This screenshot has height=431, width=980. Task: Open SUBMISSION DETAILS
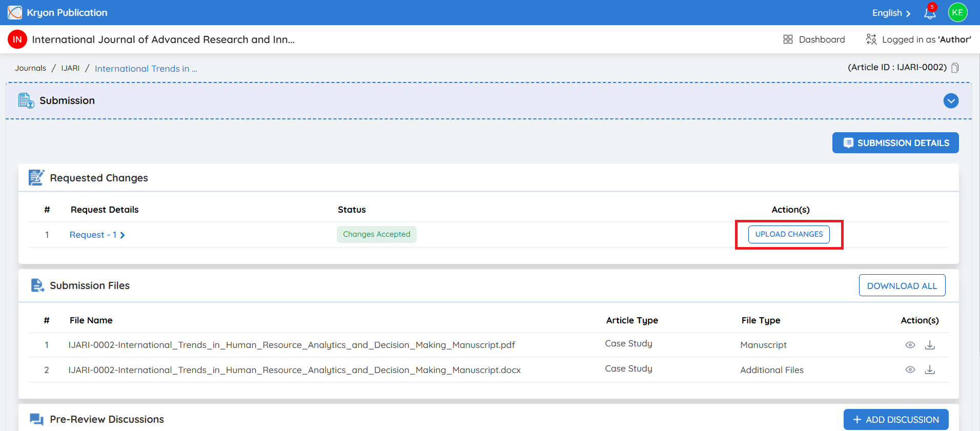pos(895,143)
